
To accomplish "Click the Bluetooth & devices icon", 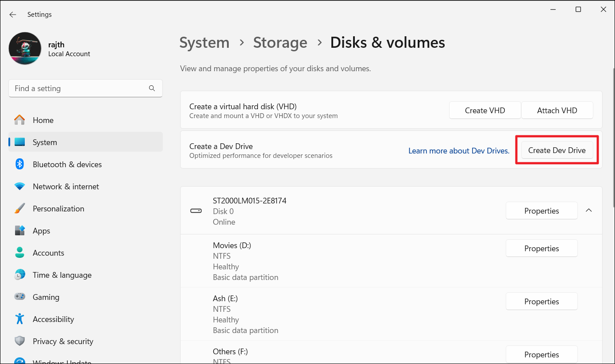I will click(x=19, y=165).
